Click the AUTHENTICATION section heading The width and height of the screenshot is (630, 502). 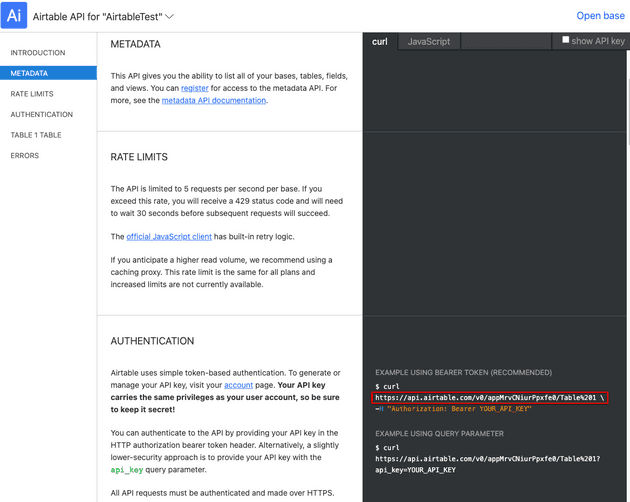pos(152,341)
